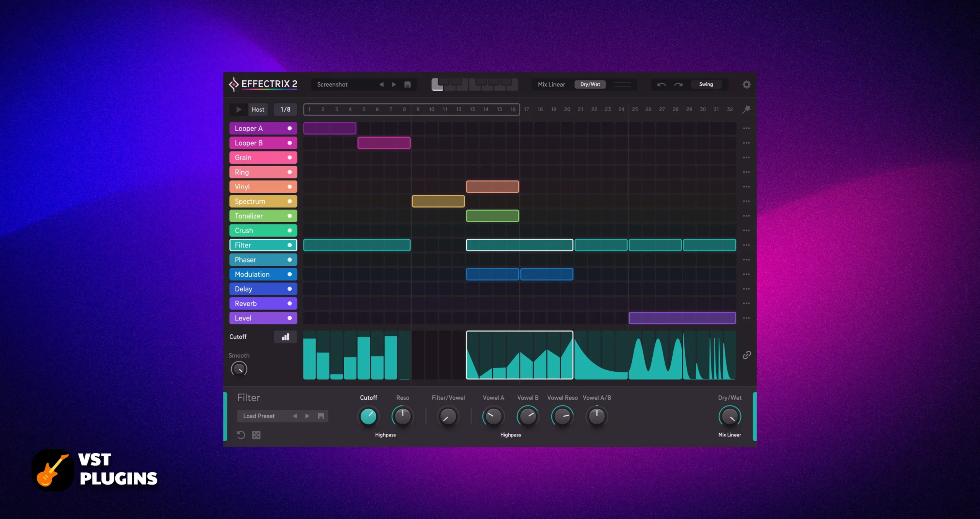Toggle the Crush enable dot
The width and height of the screenshot is (980, 519).
click(289, 231)
